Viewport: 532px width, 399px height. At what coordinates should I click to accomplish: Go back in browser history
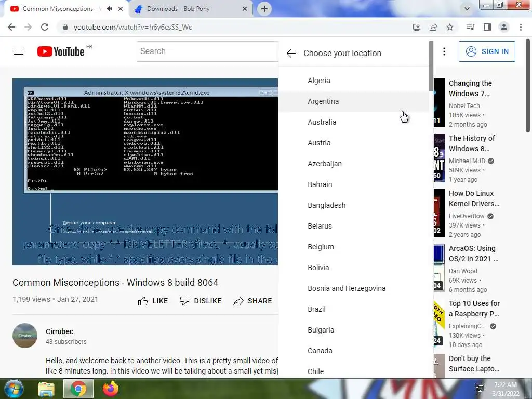tap(11, 27)
